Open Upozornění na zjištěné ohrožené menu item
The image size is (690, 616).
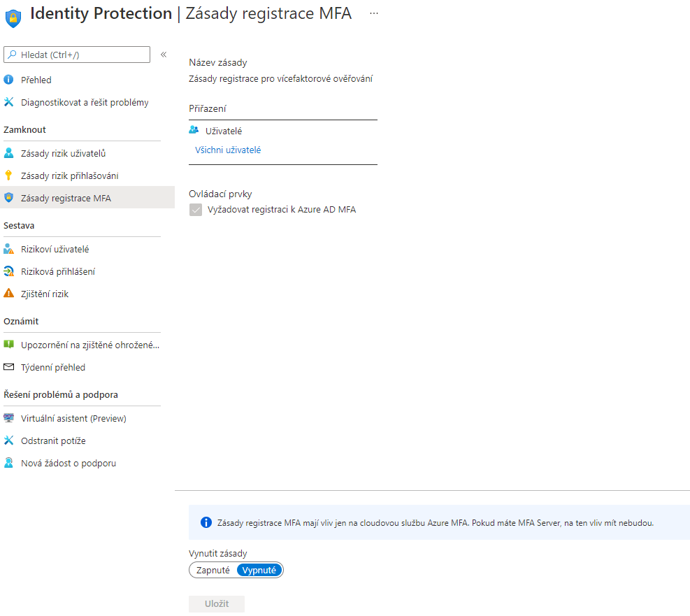click(89, 345)
